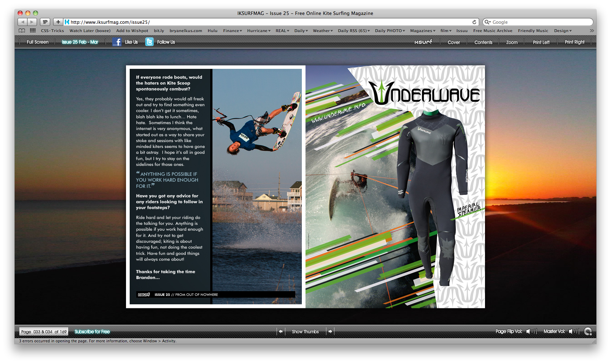Image resolution: width=611 pixels, height=364 pixels.
Task: Click the IKSURF logo in viewer toolbar
Action: pyautogui.click(x=423, y=42)
